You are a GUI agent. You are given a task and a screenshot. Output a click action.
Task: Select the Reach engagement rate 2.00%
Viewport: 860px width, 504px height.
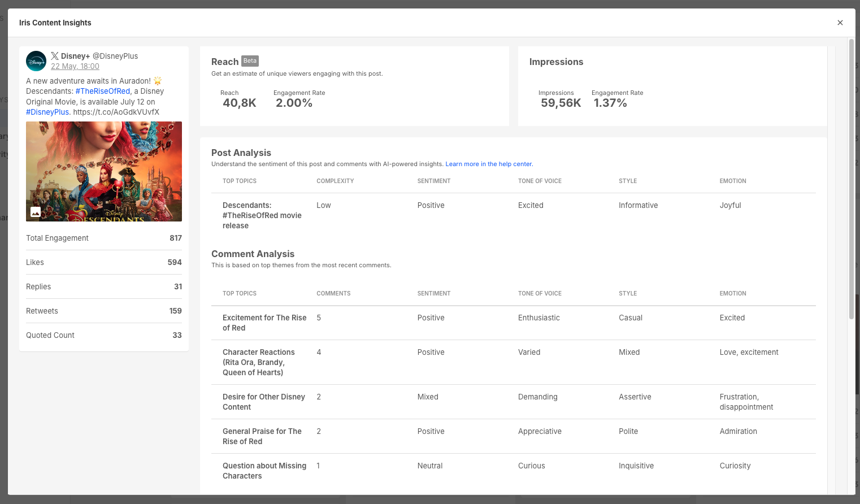tap(294, 103)
